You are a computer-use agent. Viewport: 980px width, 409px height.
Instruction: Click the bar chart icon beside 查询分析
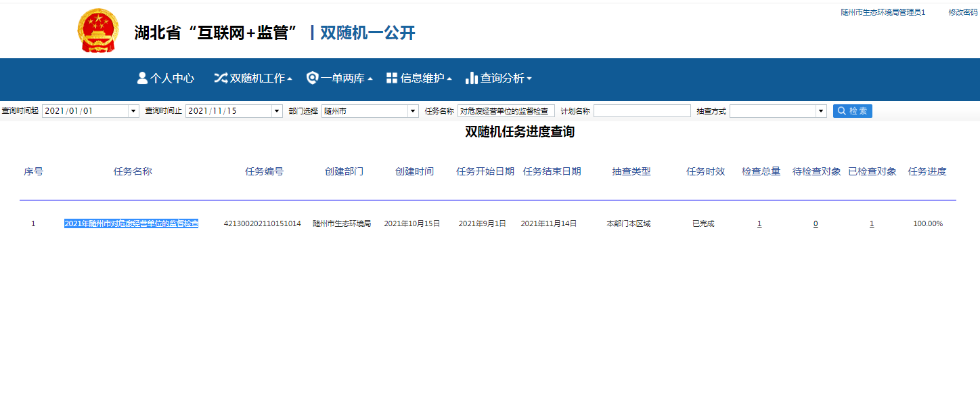pyautogui.click(x=472, y=78)
